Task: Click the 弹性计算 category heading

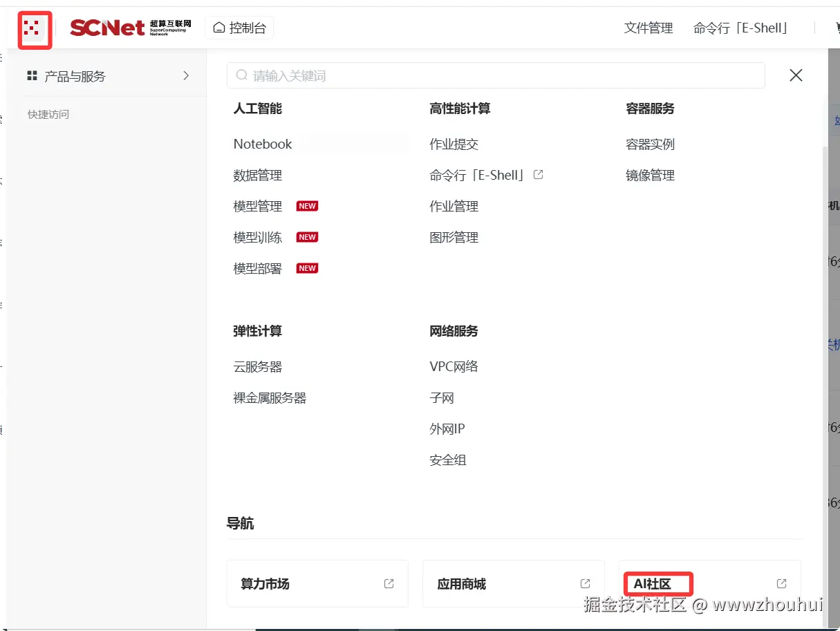Action: (x=257, y=331)
